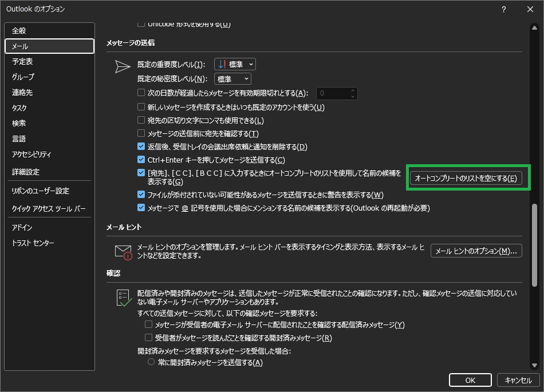Click OK to confirm options
The height and width of the screenshot is (392, 544).
pyautogui.click(x=470, y=380)
